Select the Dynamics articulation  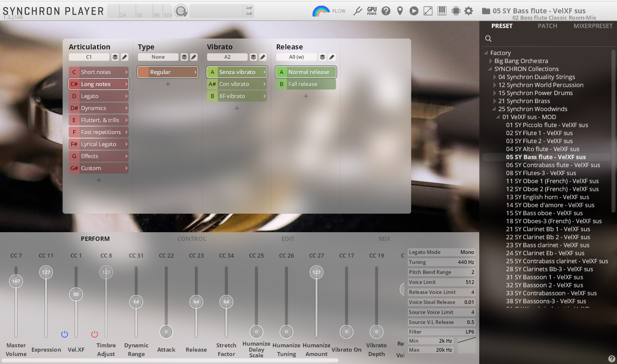pyautogui.click(x=99, y=108)
